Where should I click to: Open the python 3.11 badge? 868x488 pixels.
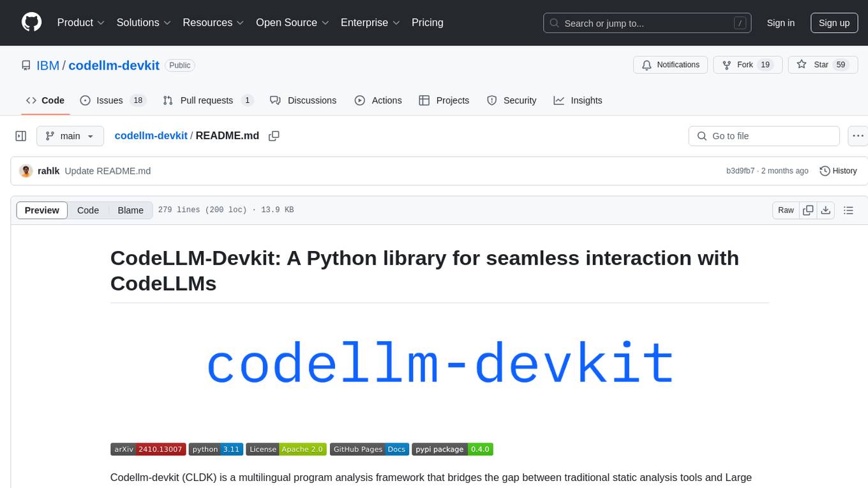[x=216, y=449]
